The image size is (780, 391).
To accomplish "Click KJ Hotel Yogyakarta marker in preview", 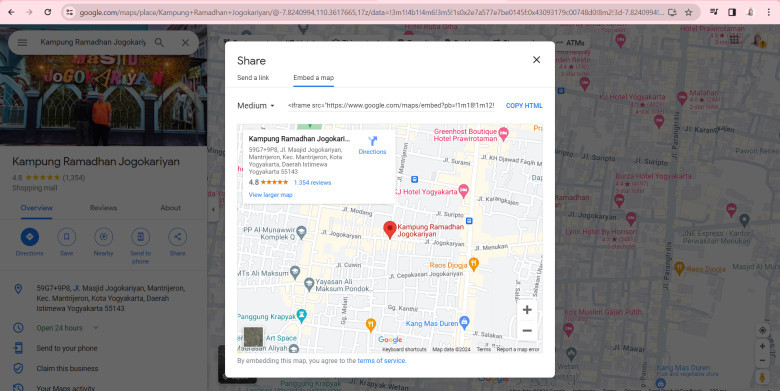I will pos(464,191).
